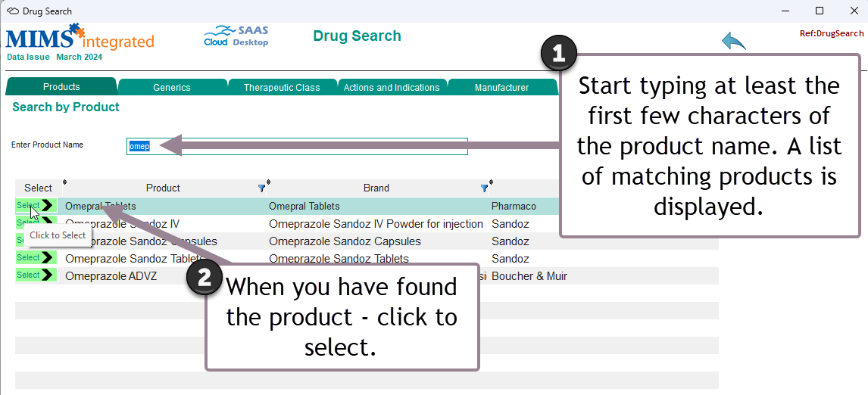The width and height of the screenshot is (868, 395).
Task: Click the SAAS Cloud Desktop logo
Action: point(236,36)
